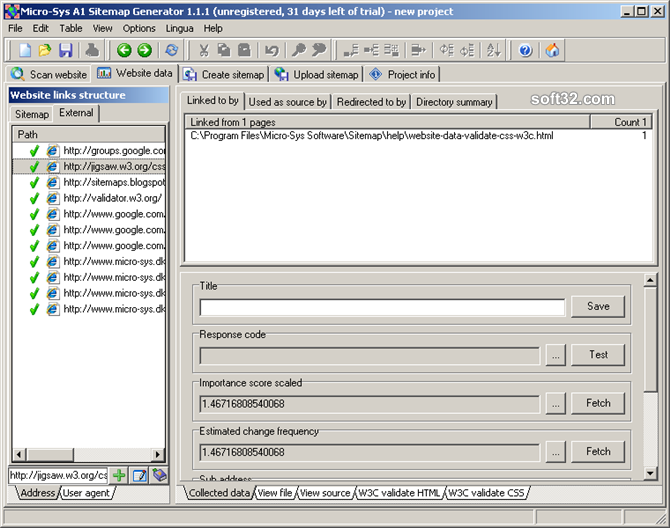
Task: Switch to the View source tab
Action: (x=325, y=493)
